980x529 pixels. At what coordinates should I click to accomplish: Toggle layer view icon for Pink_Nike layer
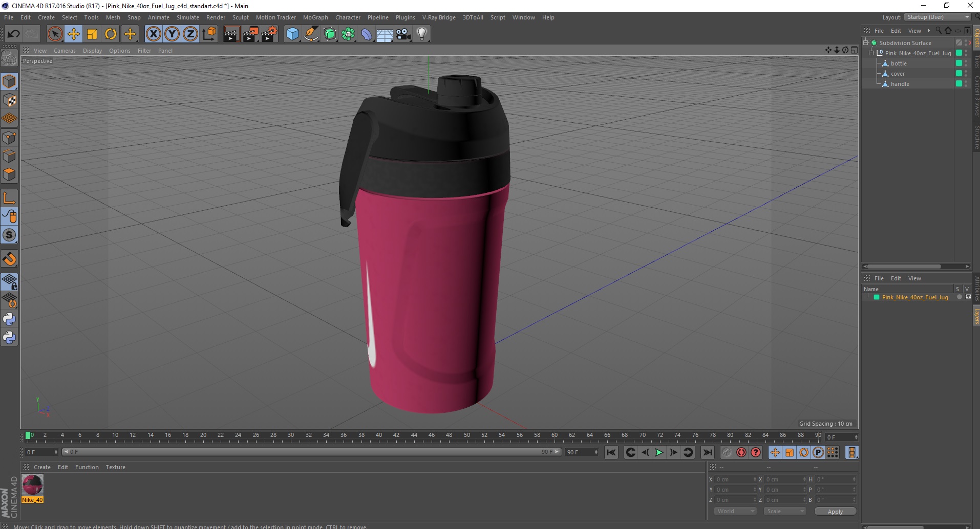tap(968, 297)
